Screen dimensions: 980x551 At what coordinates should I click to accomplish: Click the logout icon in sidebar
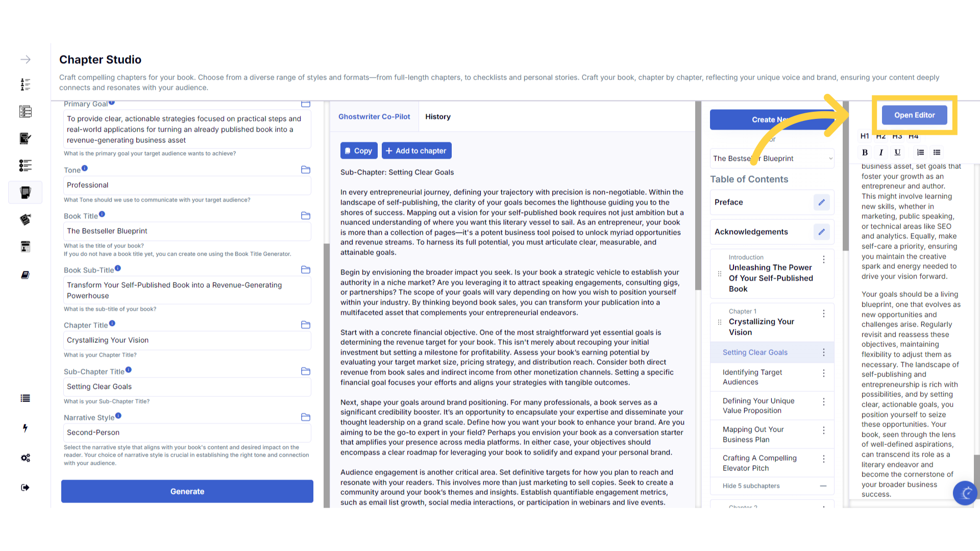pos(25,488)
